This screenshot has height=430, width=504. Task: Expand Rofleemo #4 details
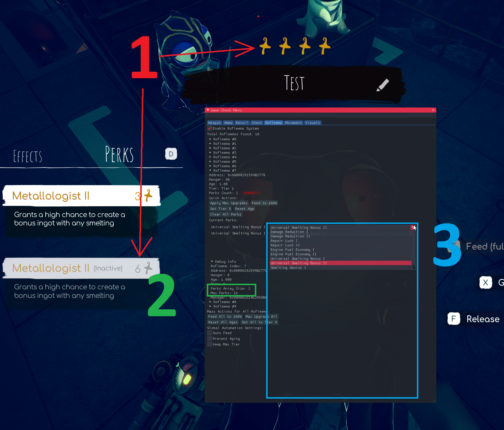(210, 157)
